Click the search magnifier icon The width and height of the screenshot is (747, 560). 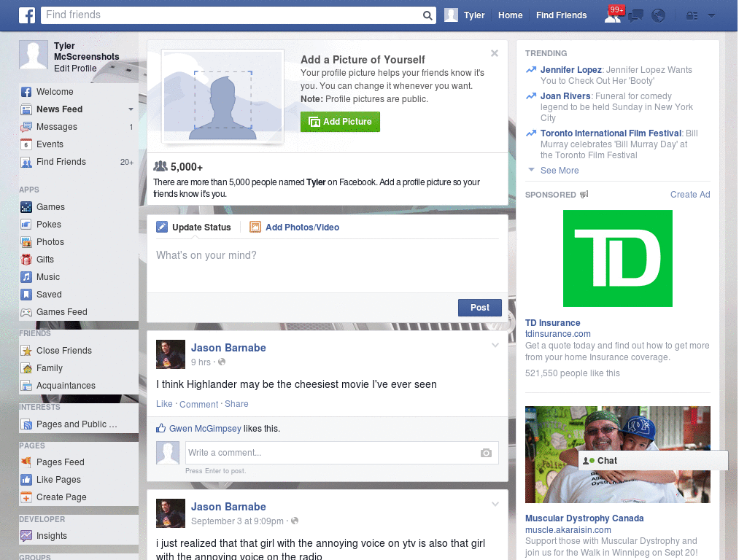(x=427, y=15)
